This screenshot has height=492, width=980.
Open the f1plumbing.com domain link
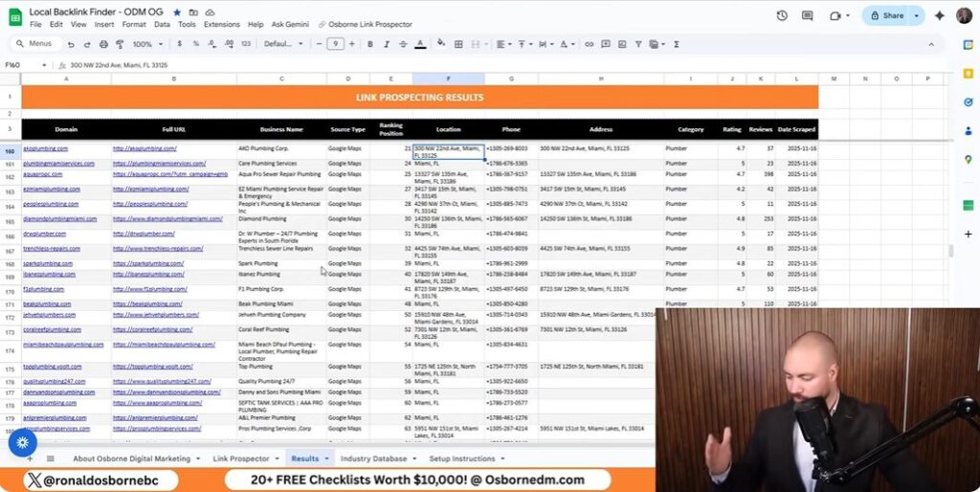pos(44,289)
